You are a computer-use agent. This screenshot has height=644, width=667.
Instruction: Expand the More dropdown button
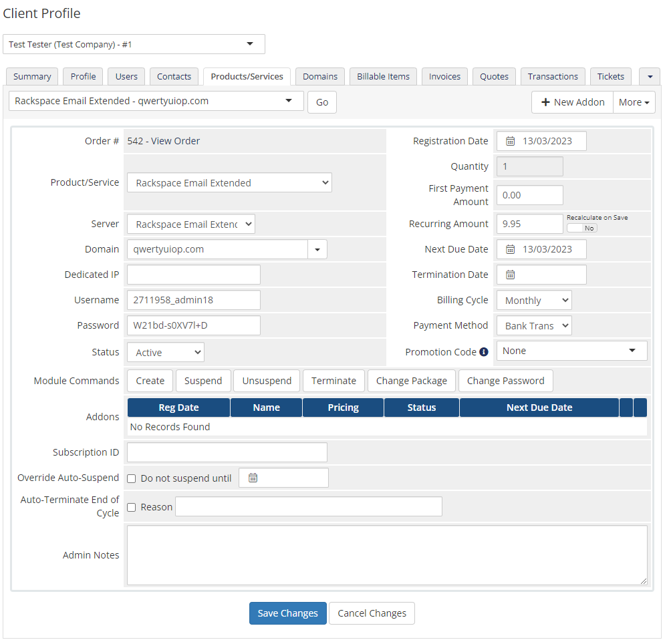pyautogui.click(x=634, y=102)
